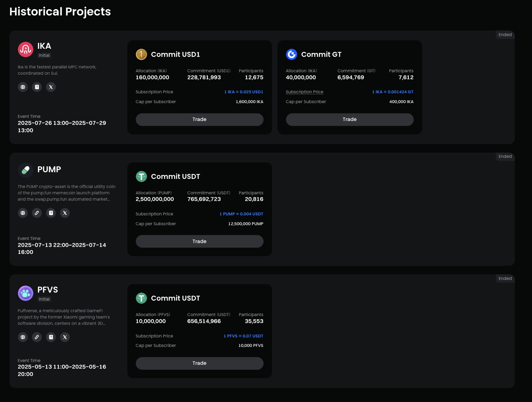Image resolution: width=532 pixels, height=402 pixels.
Task: Click the PFVS paw logo
Action: pos(26,293)
